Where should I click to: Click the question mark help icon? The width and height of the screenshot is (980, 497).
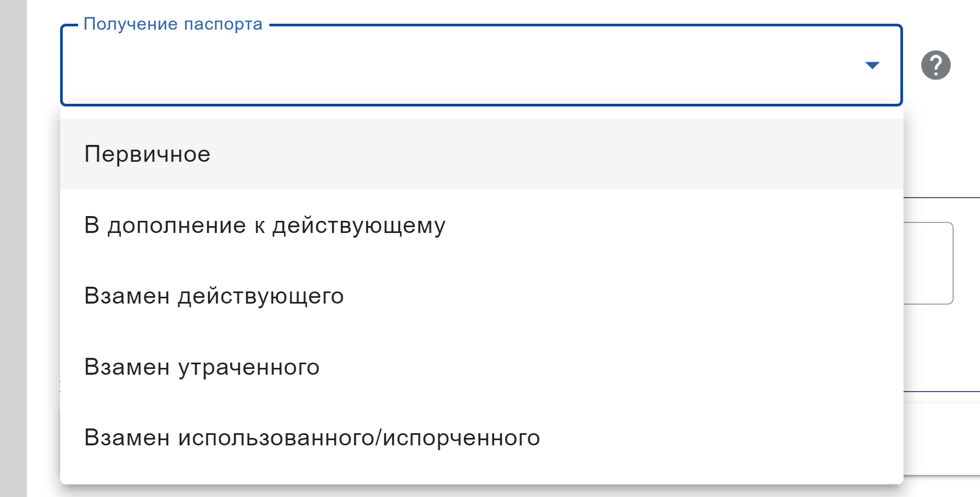(936, 65)
